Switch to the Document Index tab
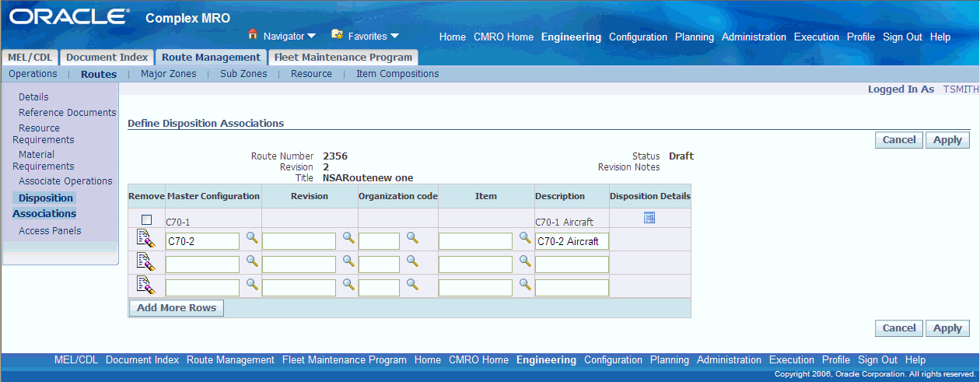Screen dimensions: 980x382 [107, 57]
